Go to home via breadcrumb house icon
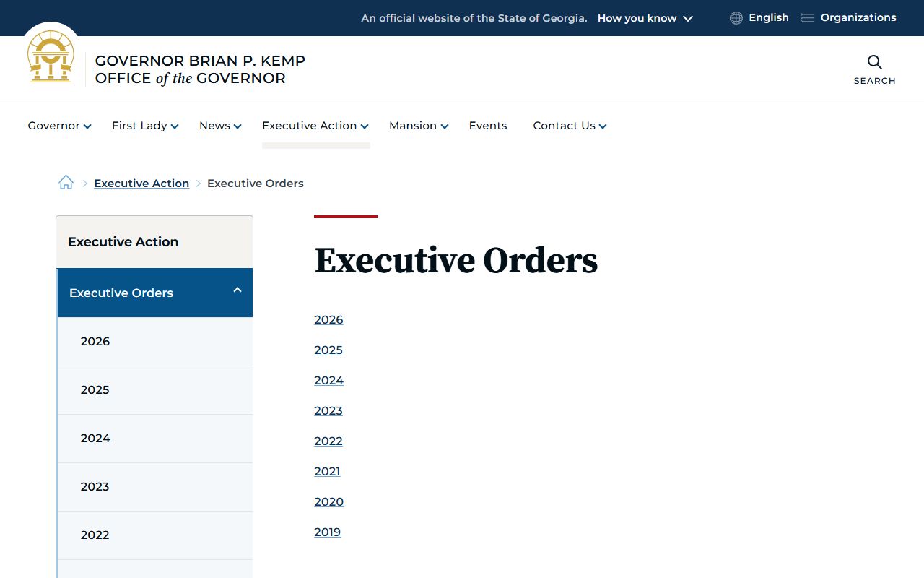The height and width of the screenshot is (578, 924). (x=66, y=183)
